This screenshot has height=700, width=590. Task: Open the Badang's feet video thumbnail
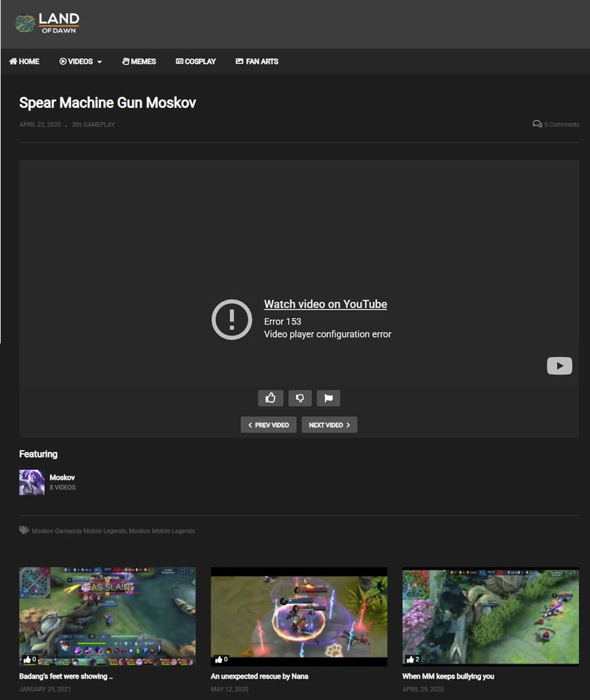[107, 616]
